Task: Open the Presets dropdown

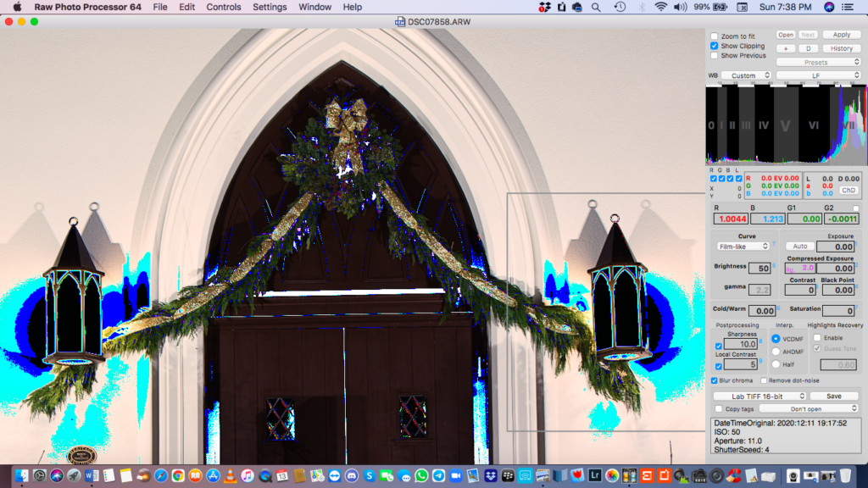Action: [818, 62]
